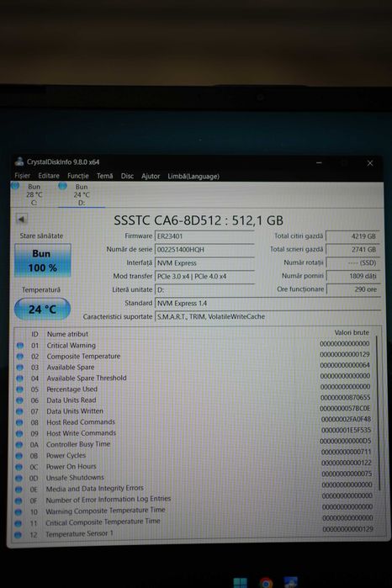Click the Mod transfer field PCIe 3.0 x4
Image resolution: width=392 pixels, height=588 pixels.
[x=204, y=277]
